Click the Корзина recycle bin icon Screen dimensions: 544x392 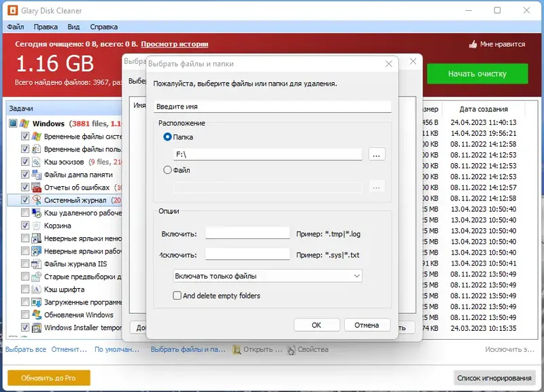click(x=37, y=226)
